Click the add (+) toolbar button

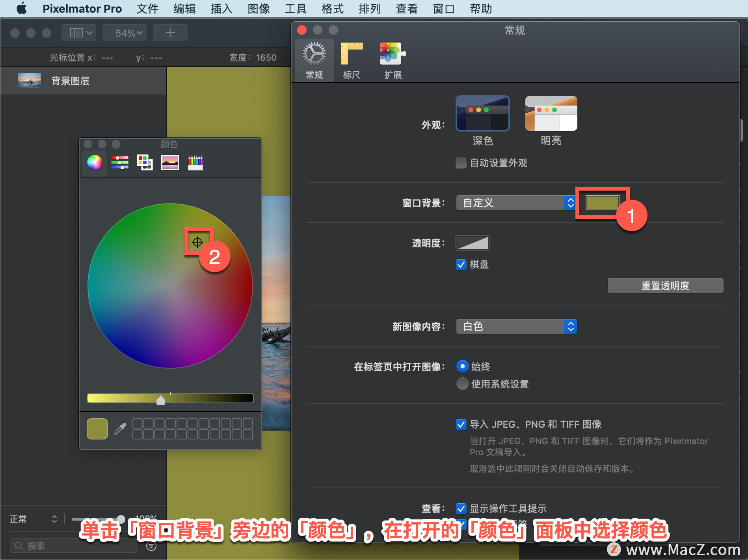(x=170, y=33)
